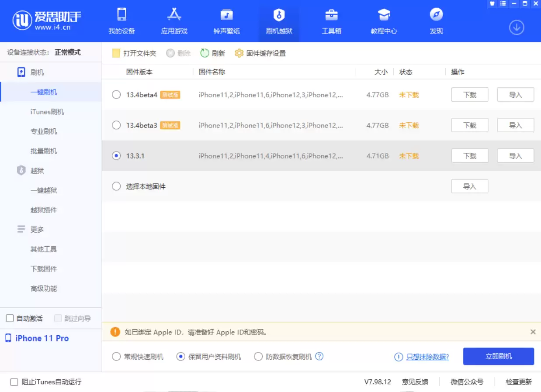Import firmware for 13.4beta4 row
The image size is (541, 392).
[x=516, y=95]
